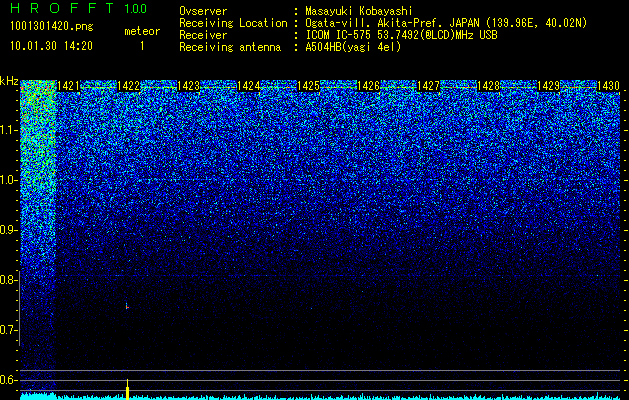Click the 1428 time marker

tap(488, 86)
